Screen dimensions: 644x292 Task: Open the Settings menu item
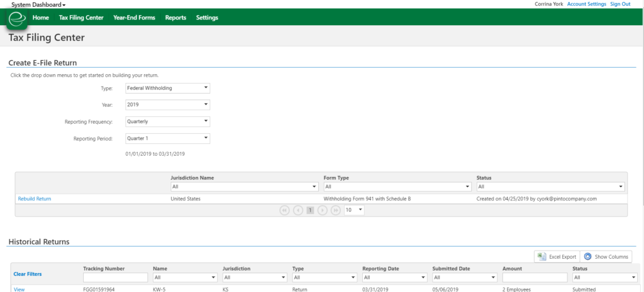pyautogui.click(x=207, y=18)
